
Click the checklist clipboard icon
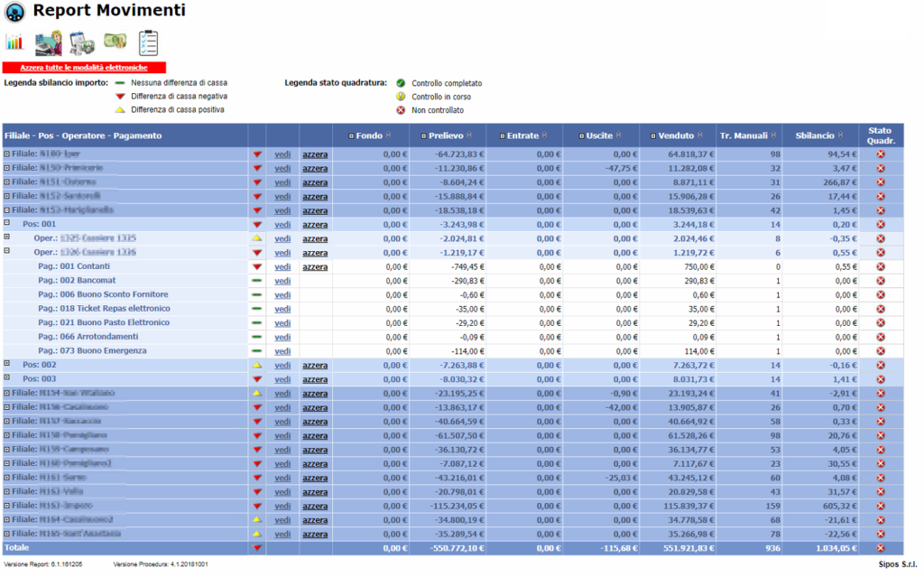148,42
